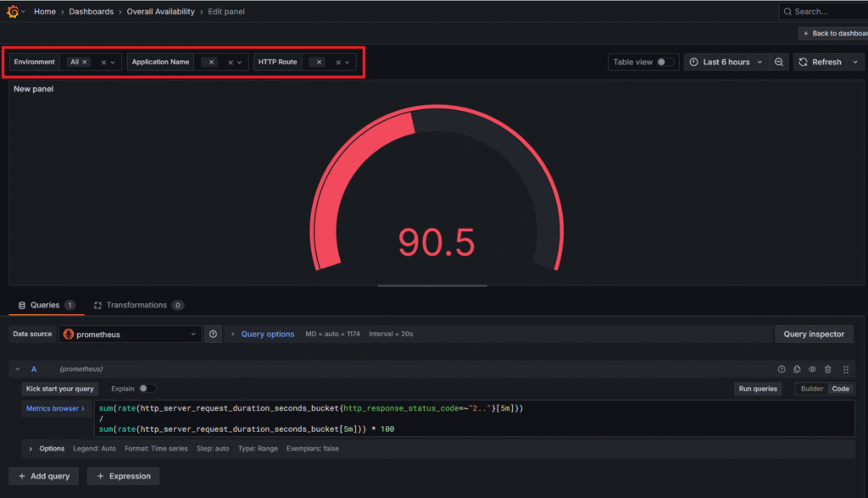Go to Home breadcrumb
This screenshot has height=498, width=868.
tap(45, 12)
